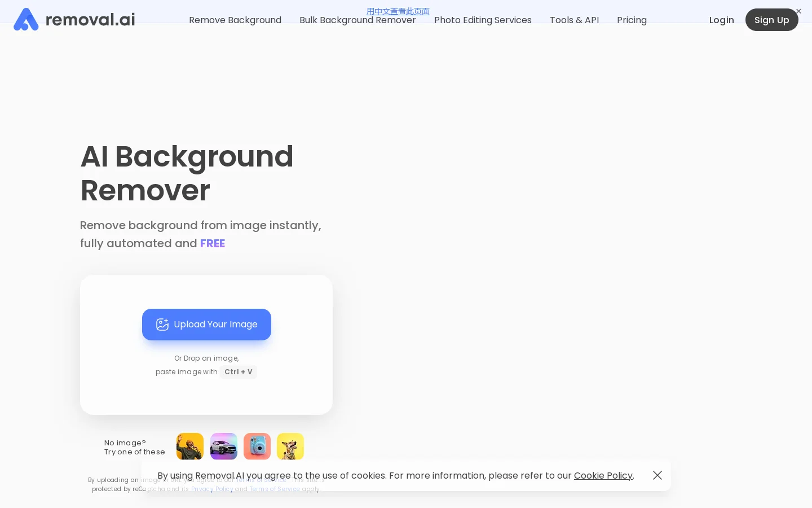812x508 pixels.
Task: Click the Sign Up button
Action: [771, 20]
